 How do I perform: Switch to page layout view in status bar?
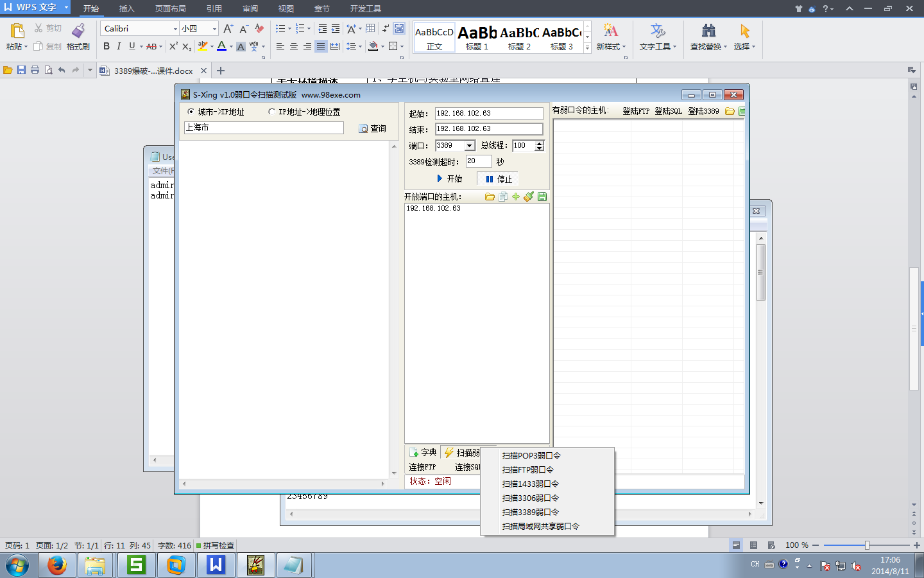click(x=736, y=545)
